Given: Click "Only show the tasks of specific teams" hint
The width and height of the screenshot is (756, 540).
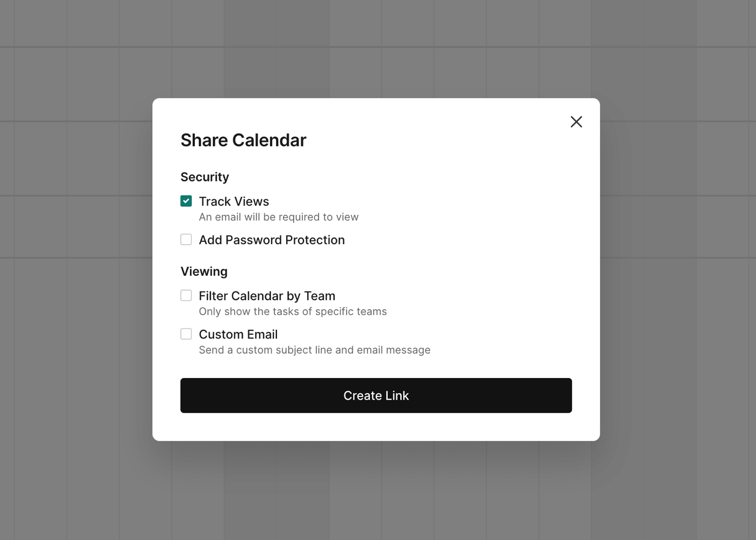Looking at the screenshot, I should coord(293,312).
